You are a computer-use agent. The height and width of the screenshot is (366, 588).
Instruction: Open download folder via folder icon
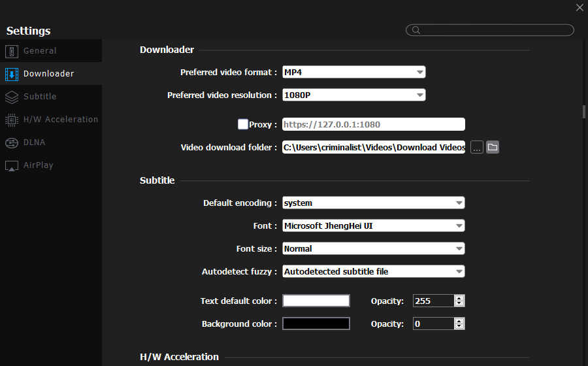click(x=493, y=147)
